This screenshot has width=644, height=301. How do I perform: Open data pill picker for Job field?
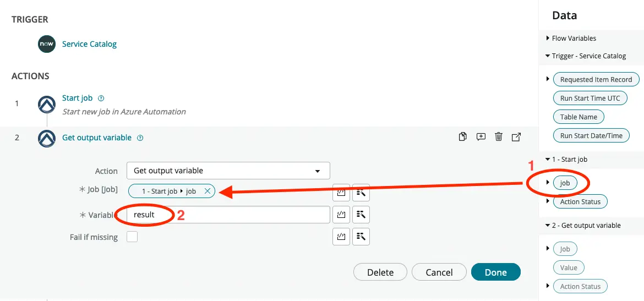coord(361,192)
